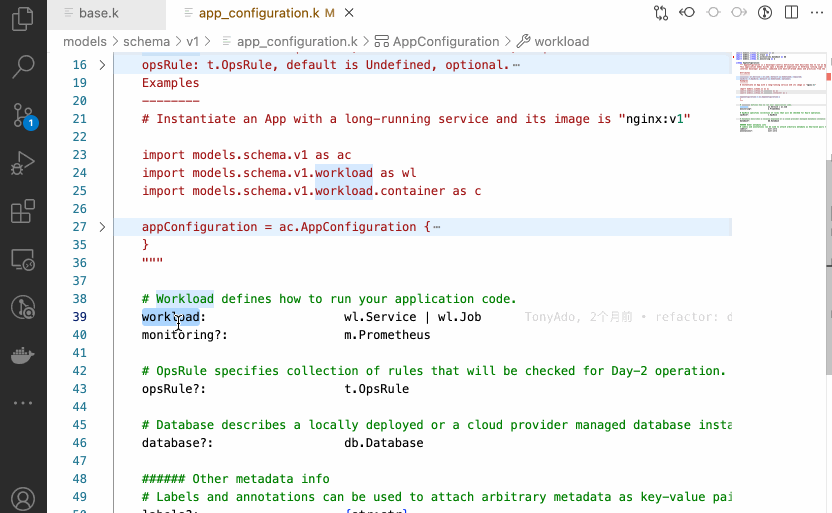This screenshot has width=832, height=513.
Task: Click the '# OpsRule specifies collection' comment
Action: (434, 371)
